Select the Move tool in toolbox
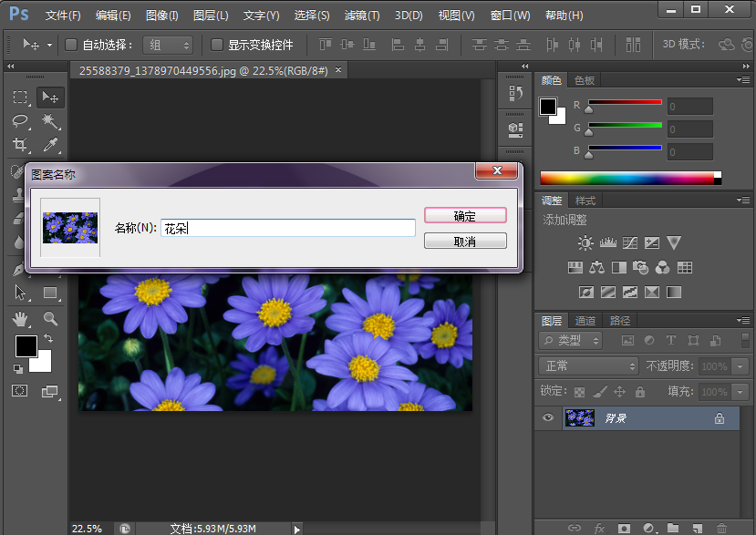The width and height of the screenshot is (756, 535). 50,98
